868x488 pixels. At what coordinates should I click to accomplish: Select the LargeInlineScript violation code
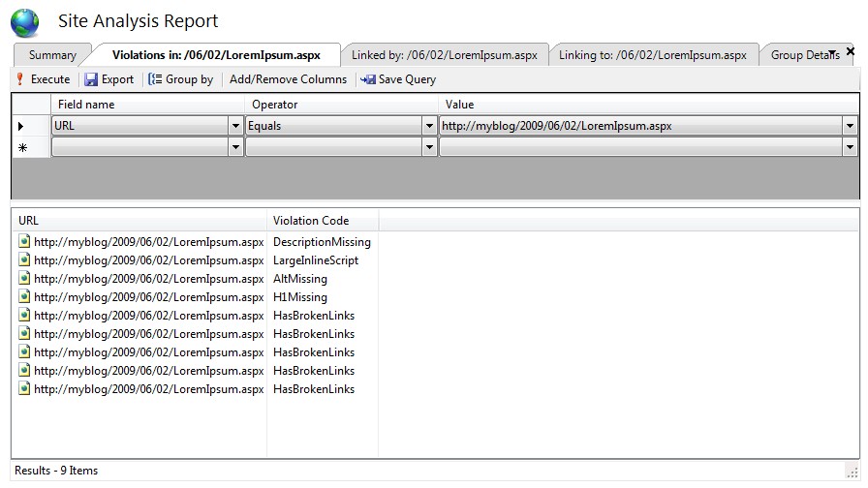(x=316, y=260)
